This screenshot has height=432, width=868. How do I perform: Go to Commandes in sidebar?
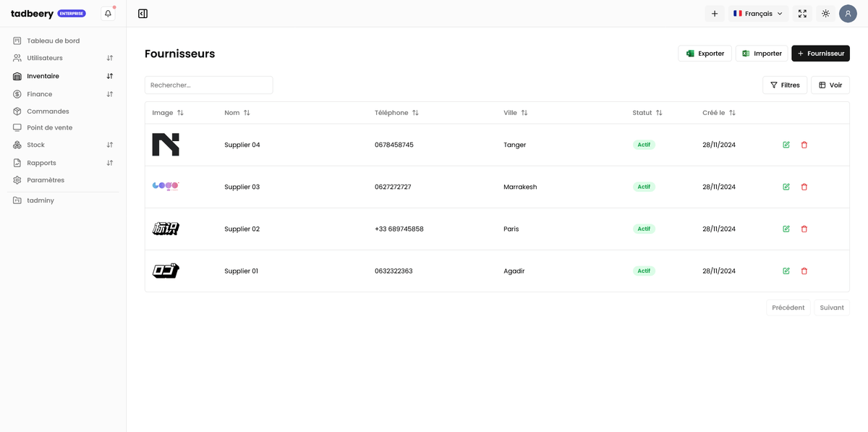coord(48,111)
